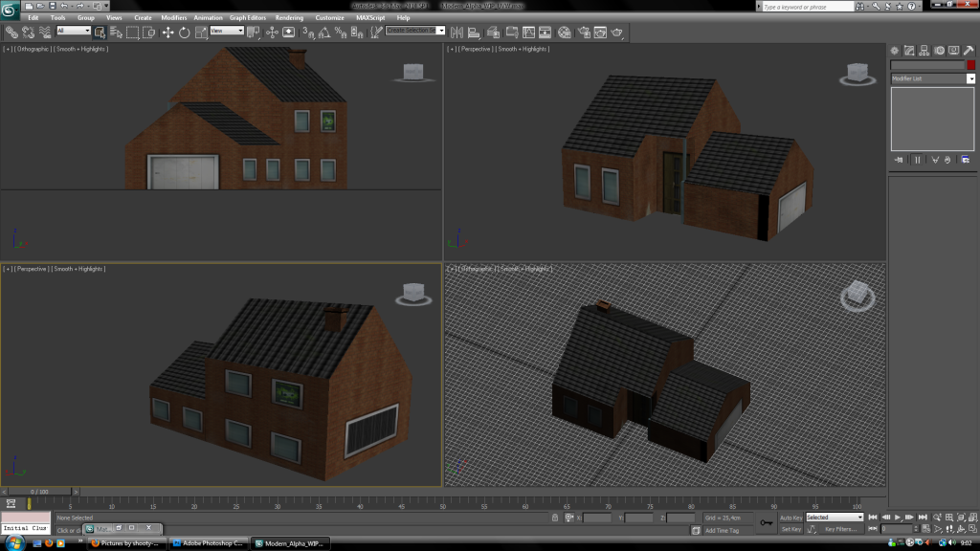Viewport: 980px width, 551px height.
Task: Open the 'View' reference coordinate dropdown
Action: pyautogui.click(x=227, y=31)
